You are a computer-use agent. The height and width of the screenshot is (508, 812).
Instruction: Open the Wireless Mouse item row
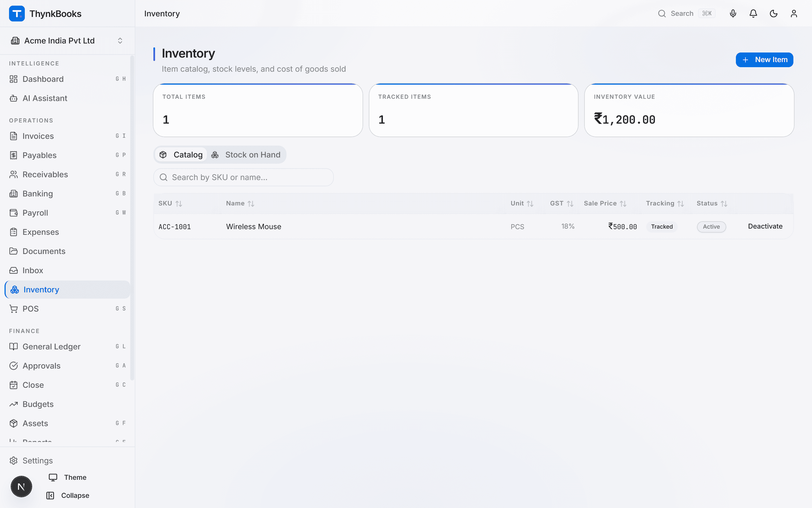pos(473,226)
